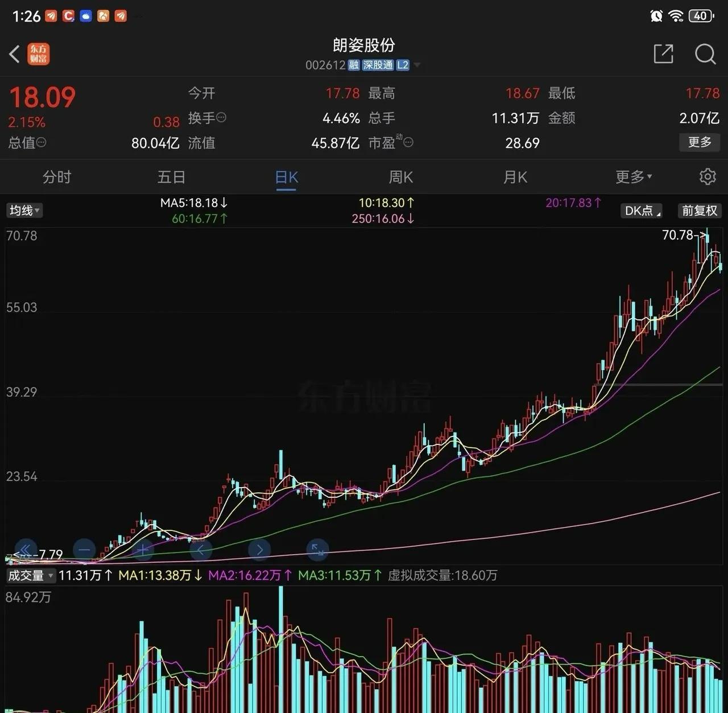Tap the 10:18.30 moving average value
The width and height of the screenshot is (728, 713).
tap(387, 203)
